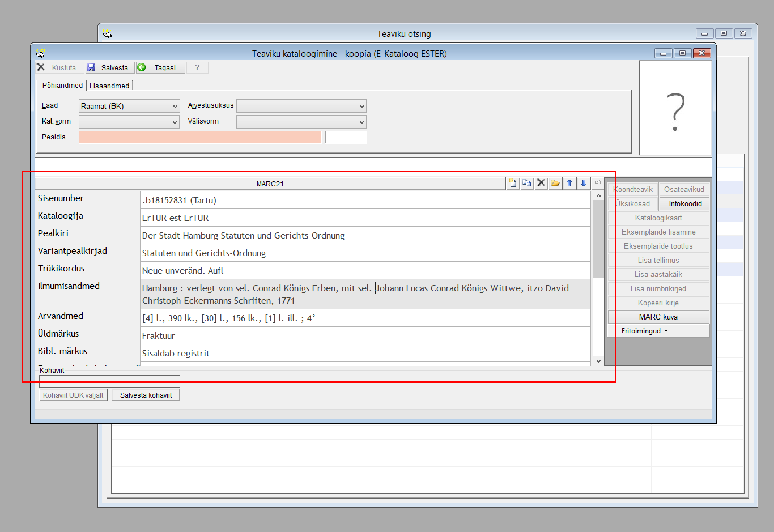774x532 pixels.
Task: Click the copy field icon
Action: click(x=527, y=183)
